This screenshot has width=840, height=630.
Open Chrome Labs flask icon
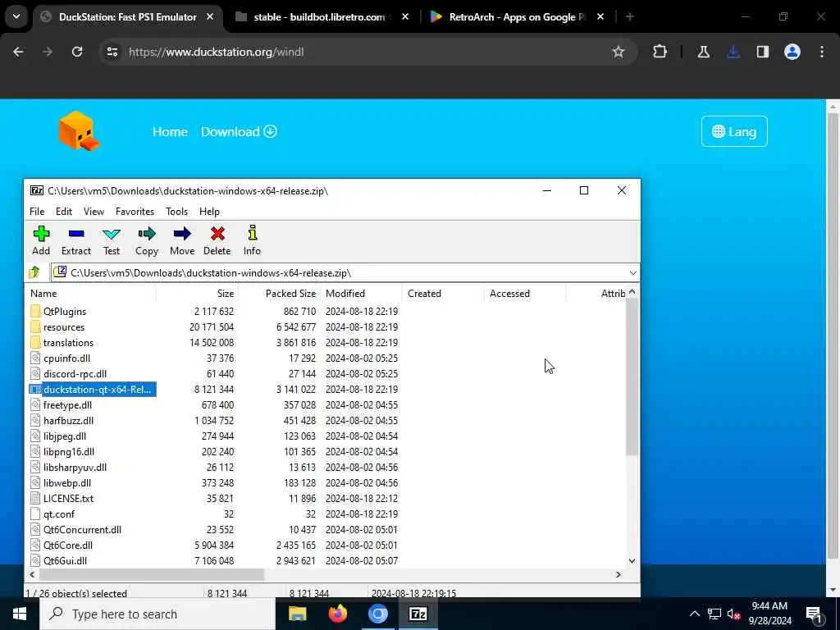point(703,52)
